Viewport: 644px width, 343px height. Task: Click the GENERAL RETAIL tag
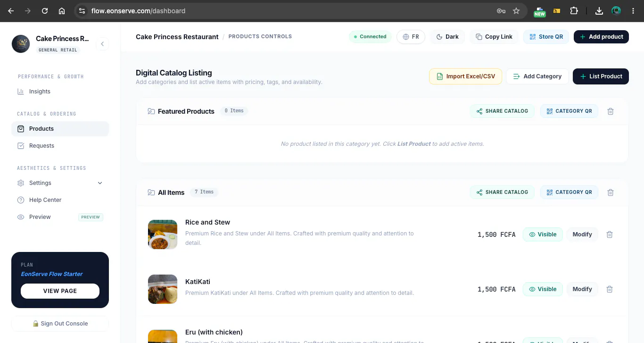[58, 50]
